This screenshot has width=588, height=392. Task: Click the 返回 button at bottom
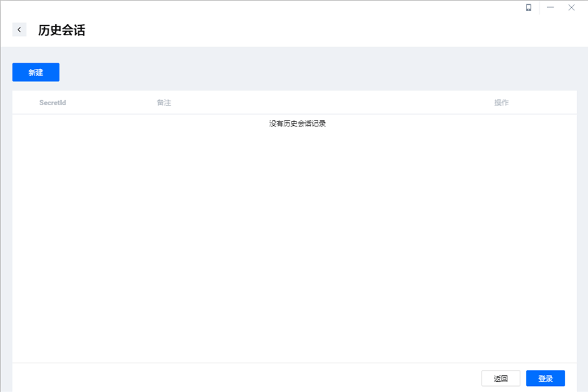[501, 378]
